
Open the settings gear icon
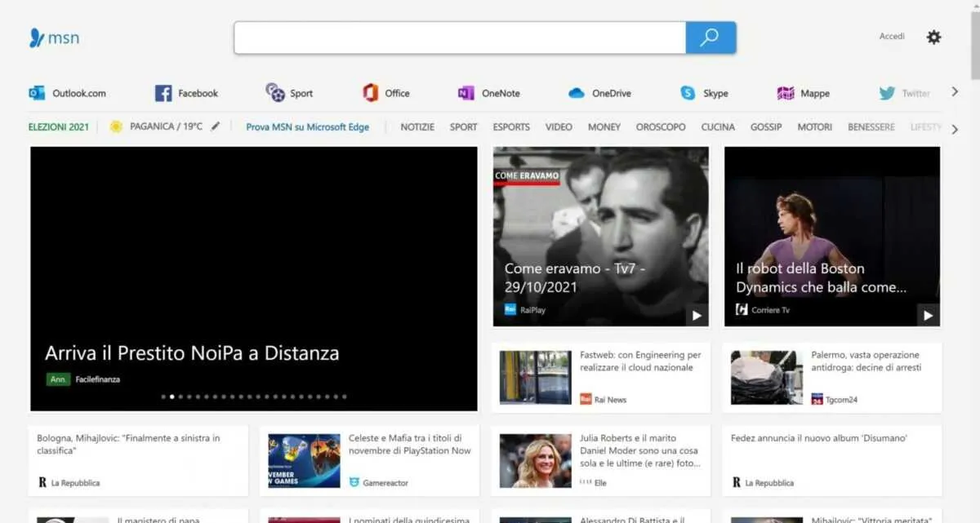933,37
